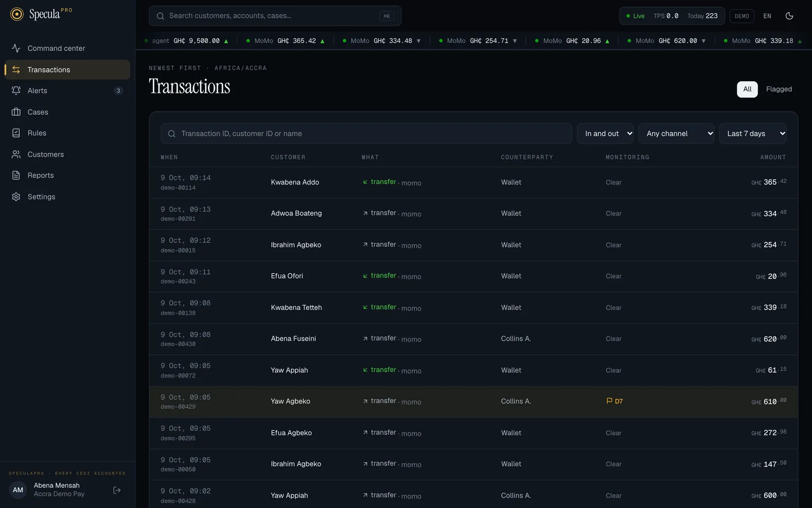Click the Rules checklist icon

click(16, 133)
